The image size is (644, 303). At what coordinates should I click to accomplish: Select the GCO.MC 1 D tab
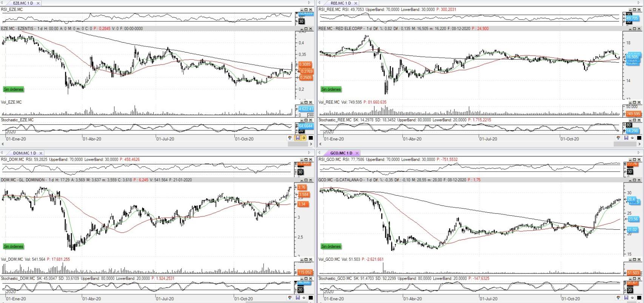(341, 153)
